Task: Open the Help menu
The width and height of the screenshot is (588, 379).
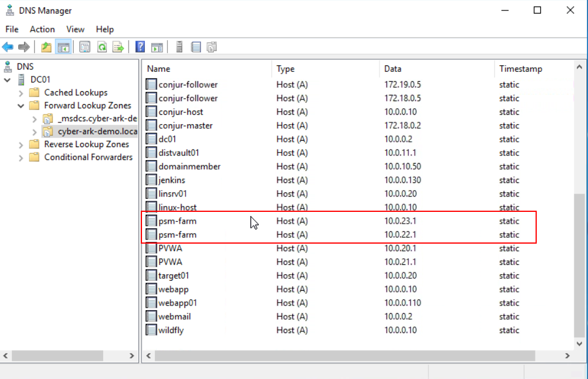Action: [x=105, y=29]
